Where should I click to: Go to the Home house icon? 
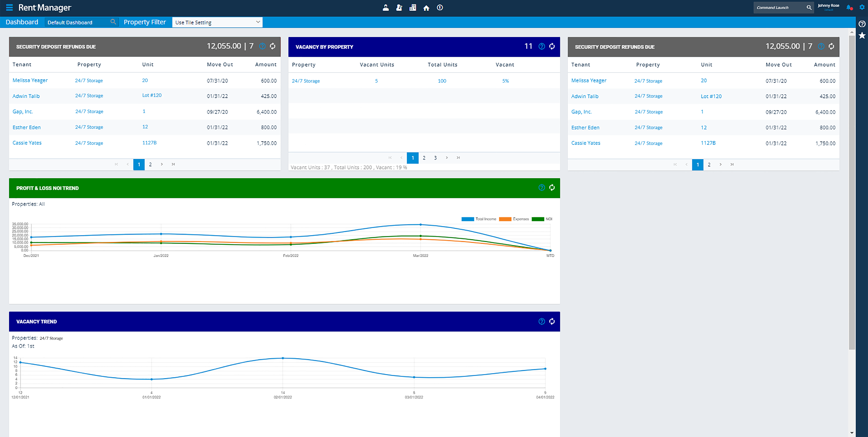[426, 8]
